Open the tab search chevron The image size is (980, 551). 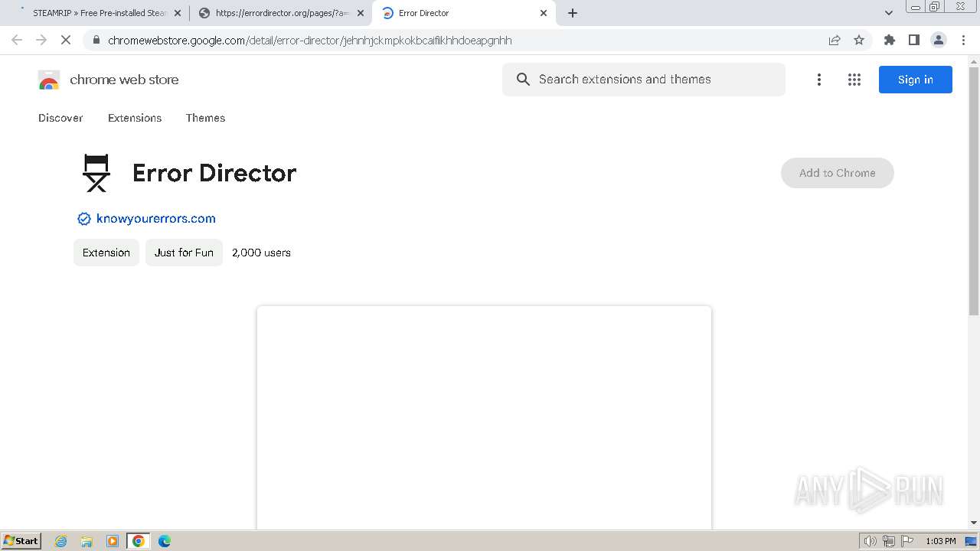pos(889,13)
